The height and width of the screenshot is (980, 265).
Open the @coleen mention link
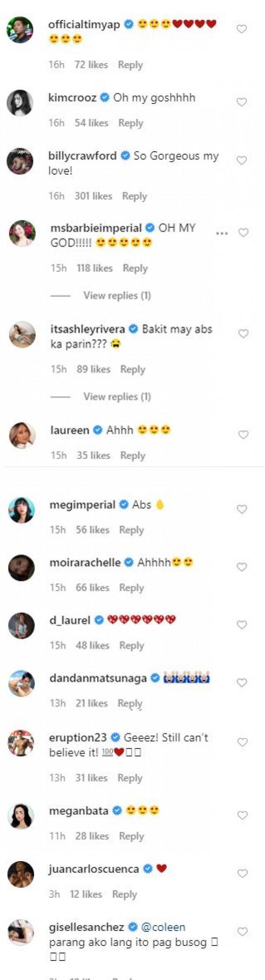point(163,927)
